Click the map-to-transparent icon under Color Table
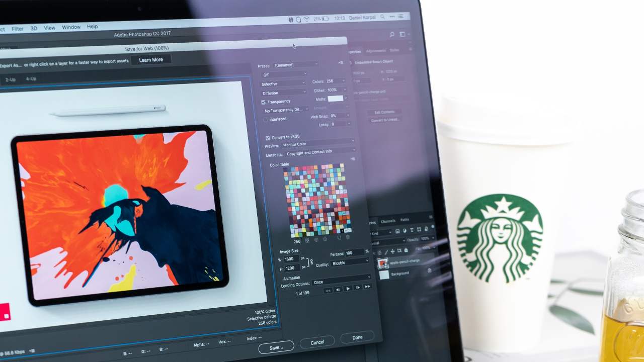The height and width of the screenshot is (362, 644). click(x=307, y=240)
